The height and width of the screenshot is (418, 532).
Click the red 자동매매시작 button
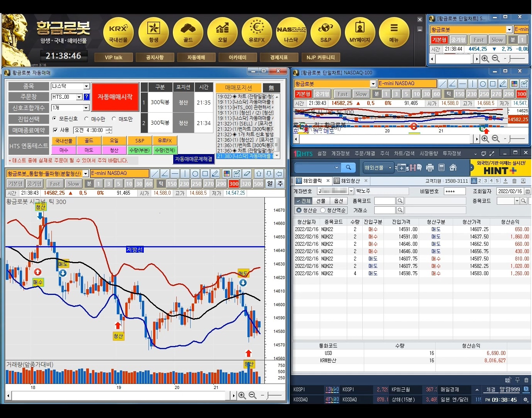click(x=115, y=97)
